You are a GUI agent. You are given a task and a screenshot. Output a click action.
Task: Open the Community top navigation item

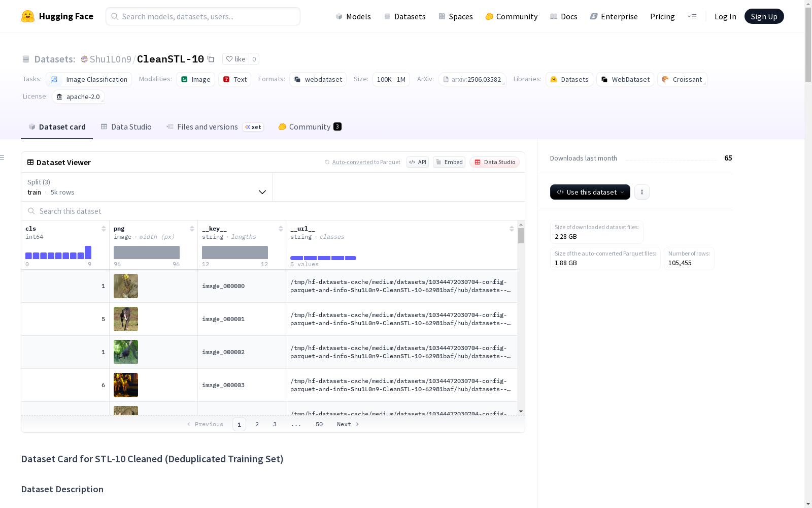point(512,16)
